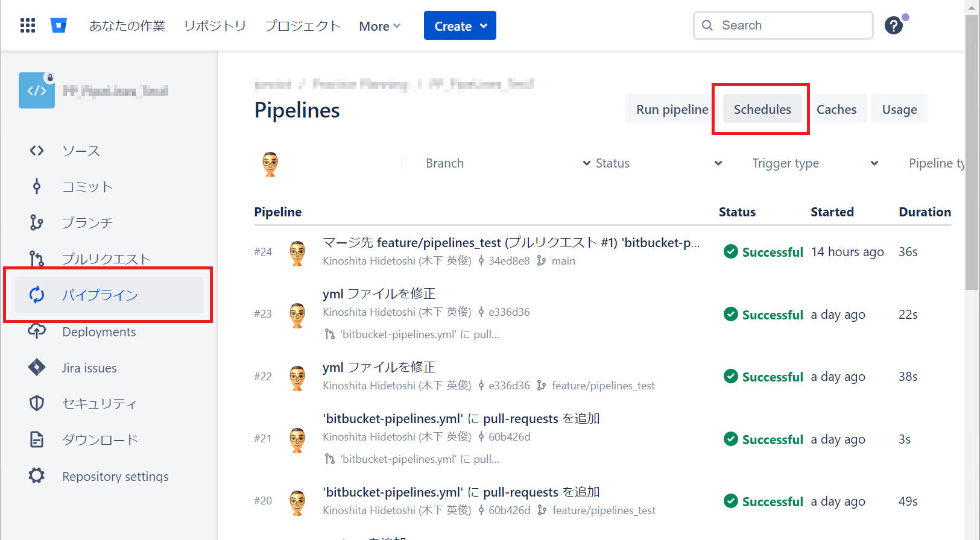This screenshot has width=980, height=540.
Task: Open the Pipeline type filter dropdown
Action: [x=937, y=163]
